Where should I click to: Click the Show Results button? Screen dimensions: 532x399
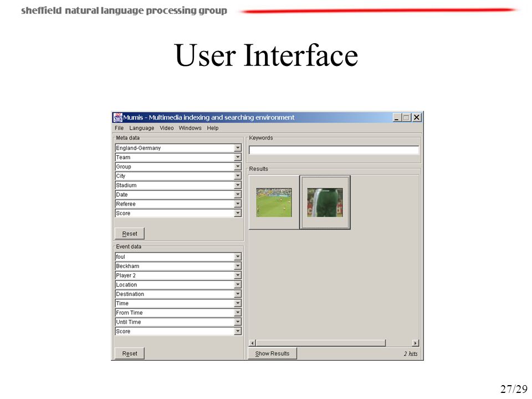(272, 354)
